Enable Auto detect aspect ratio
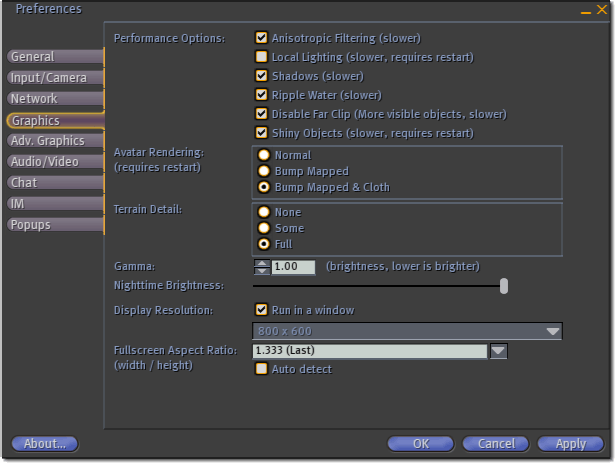Screen dimensions: 615x463 click(261, 368)
